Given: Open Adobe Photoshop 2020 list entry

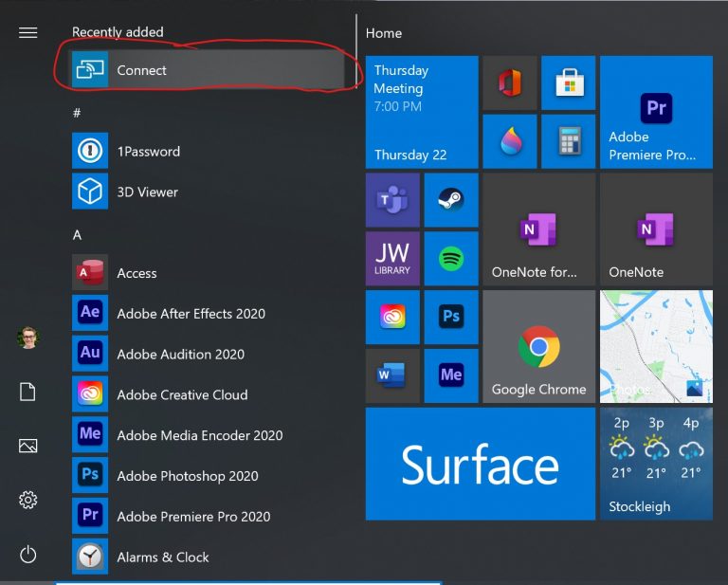Looking at the screenshot, I should coord(208,475).
